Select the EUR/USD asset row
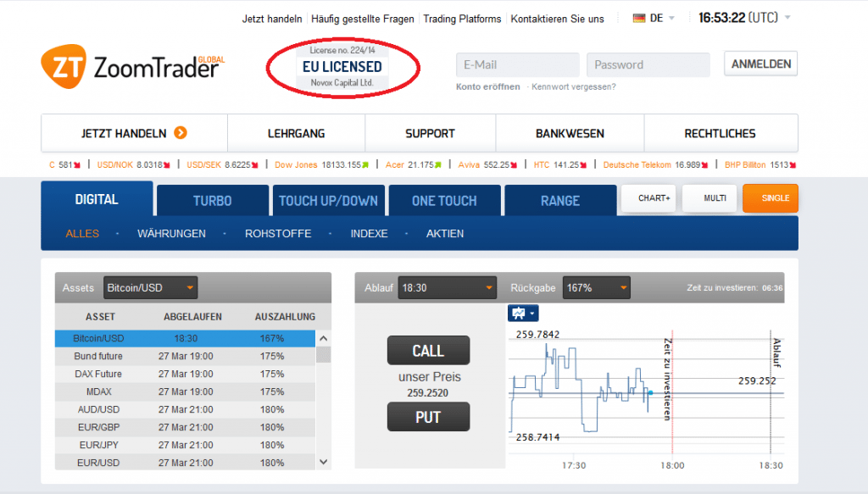The height and width of the screenshot is (494, 868). [x=185, y=463]
